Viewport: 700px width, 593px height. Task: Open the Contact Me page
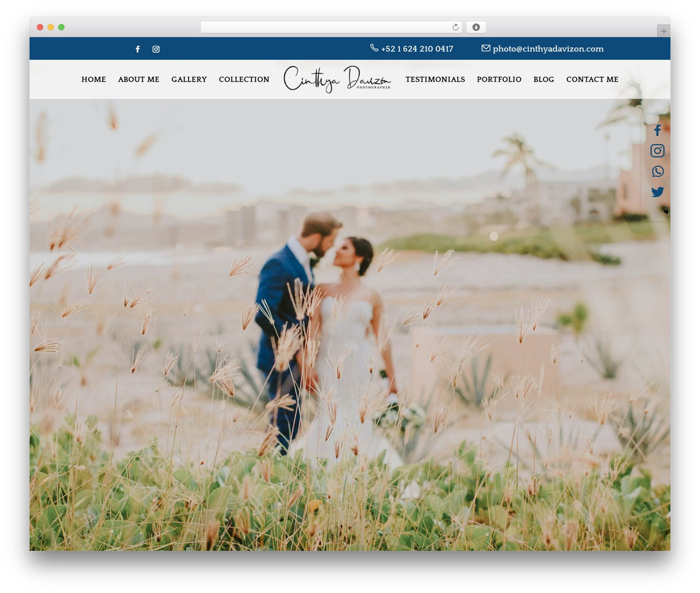tap(592, 79)
